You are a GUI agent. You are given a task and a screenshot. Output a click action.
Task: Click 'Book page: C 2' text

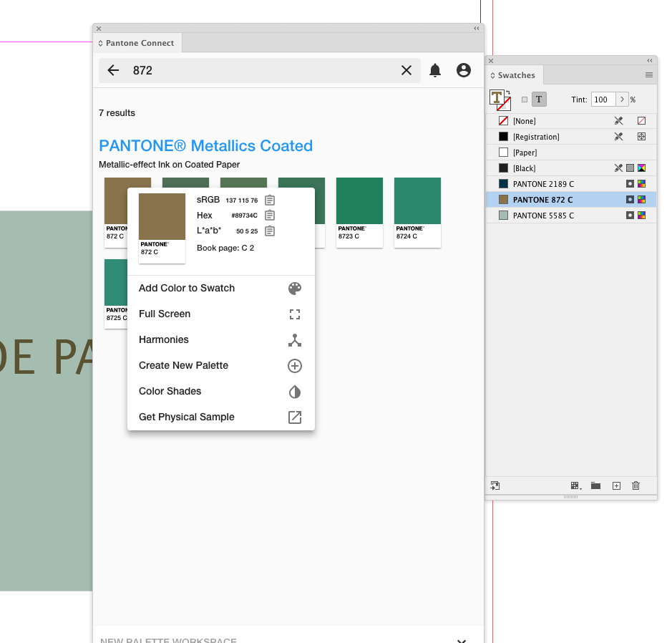pyautogui.click(x=225, y=248)
